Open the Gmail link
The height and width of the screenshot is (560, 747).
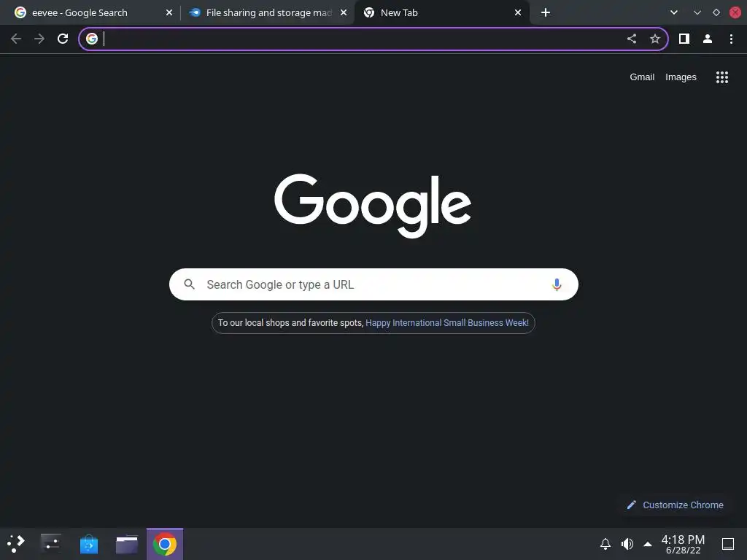pos(642,77)
